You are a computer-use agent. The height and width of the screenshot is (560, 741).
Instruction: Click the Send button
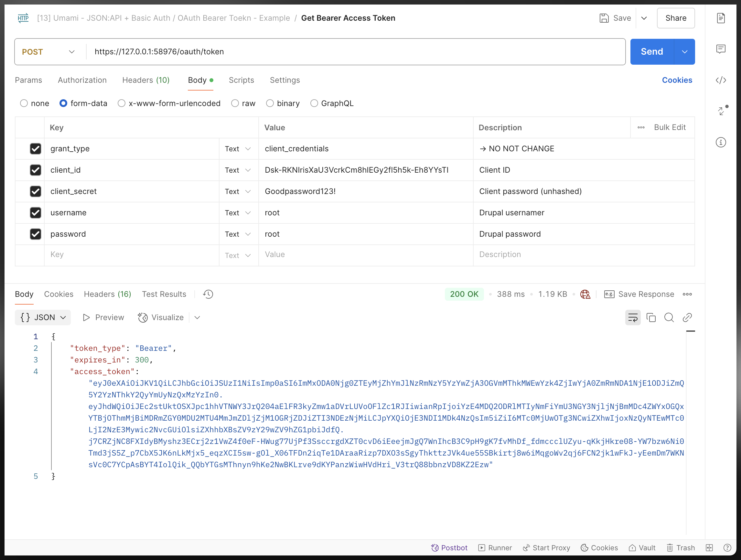click(651, 52)
